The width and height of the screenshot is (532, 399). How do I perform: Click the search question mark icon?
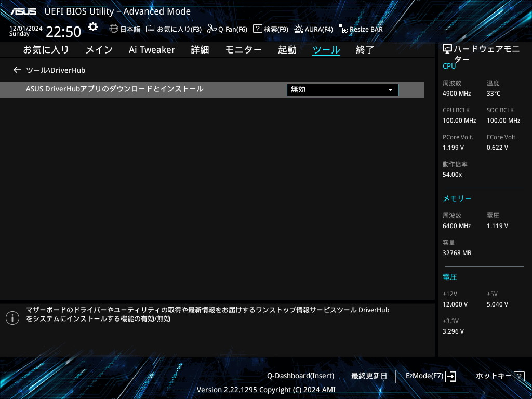coord(258,29)
